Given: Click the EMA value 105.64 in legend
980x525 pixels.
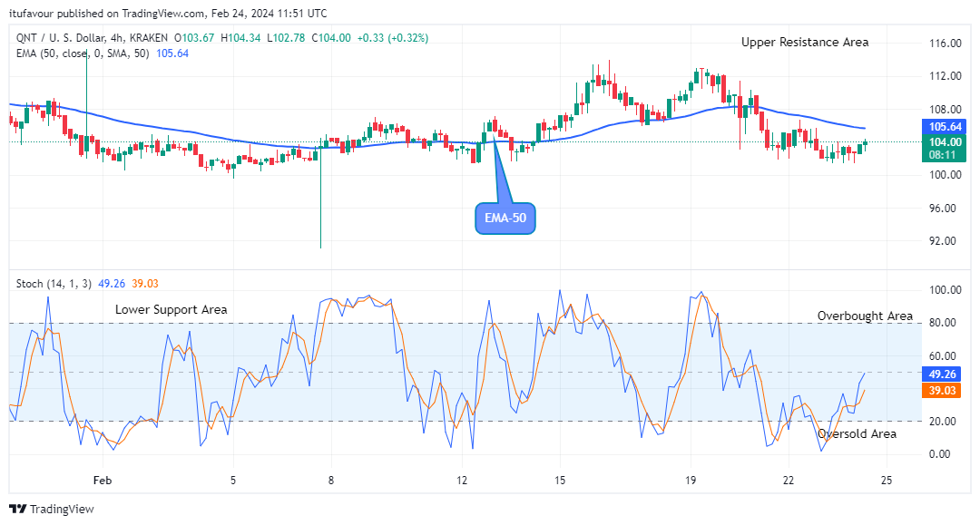Looking at the screenshot, I should 172,53.
